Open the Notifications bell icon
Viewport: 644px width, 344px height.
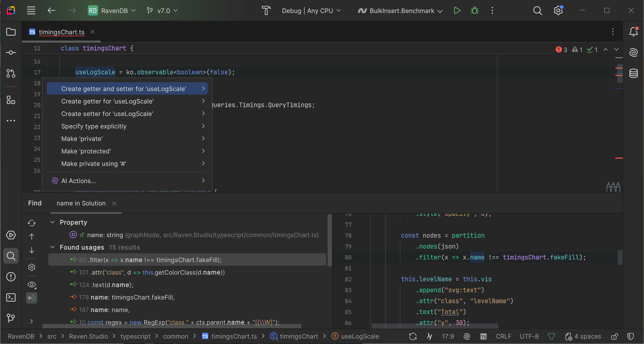pyautogui.click(x=633, y=32)
